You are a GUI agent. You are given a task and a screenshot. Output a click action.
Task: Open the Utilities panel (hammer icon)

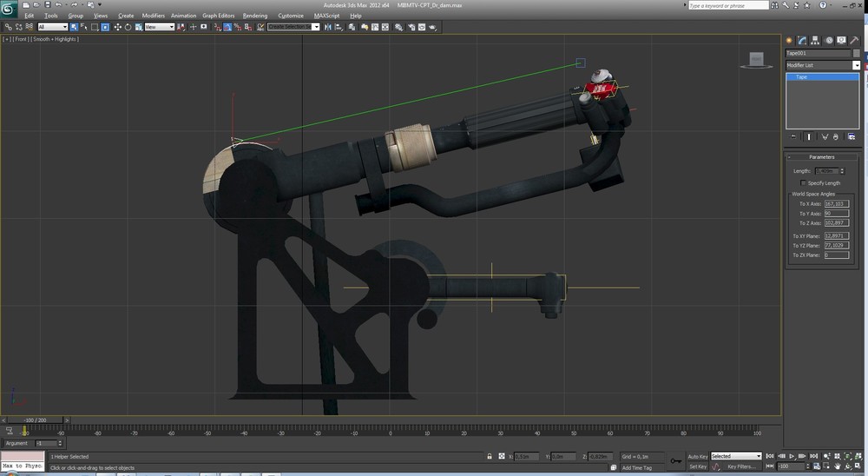point(853,40)
